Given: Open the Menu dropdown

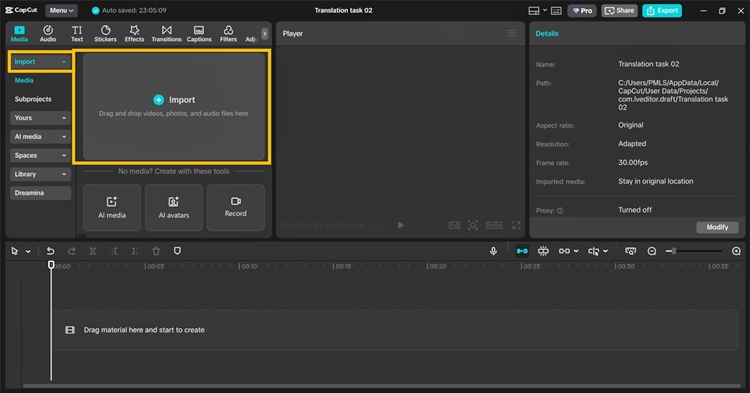Looking at the screenshot, I should [x=62, y=10].
